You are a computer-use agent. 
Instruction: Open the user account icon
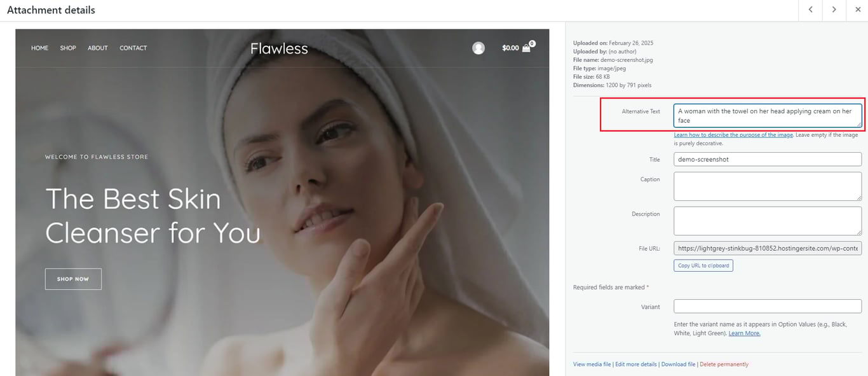[478, 48]
